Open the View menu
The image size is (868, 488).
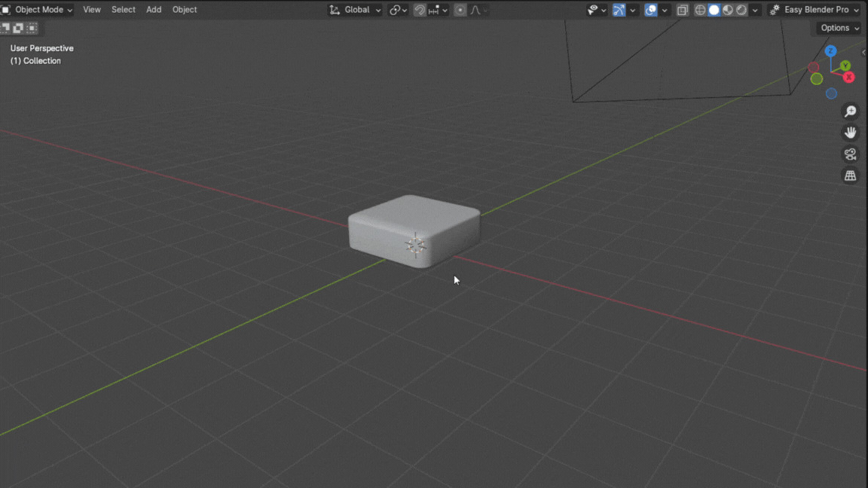(x=92, y=10)
